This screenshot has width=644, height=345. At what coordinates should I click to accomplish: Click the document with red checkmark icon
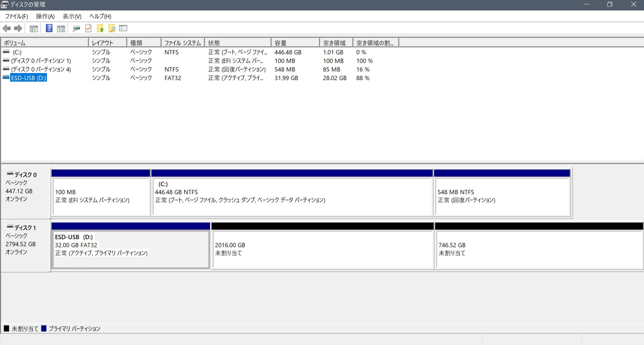88,28
